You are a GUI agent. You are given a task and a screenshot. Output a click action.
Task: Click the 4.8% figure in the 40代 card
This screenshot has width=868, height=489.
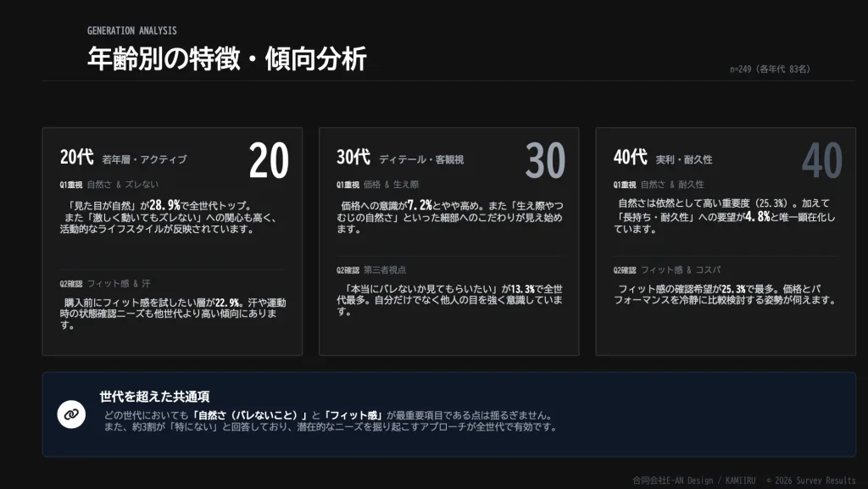758,216
